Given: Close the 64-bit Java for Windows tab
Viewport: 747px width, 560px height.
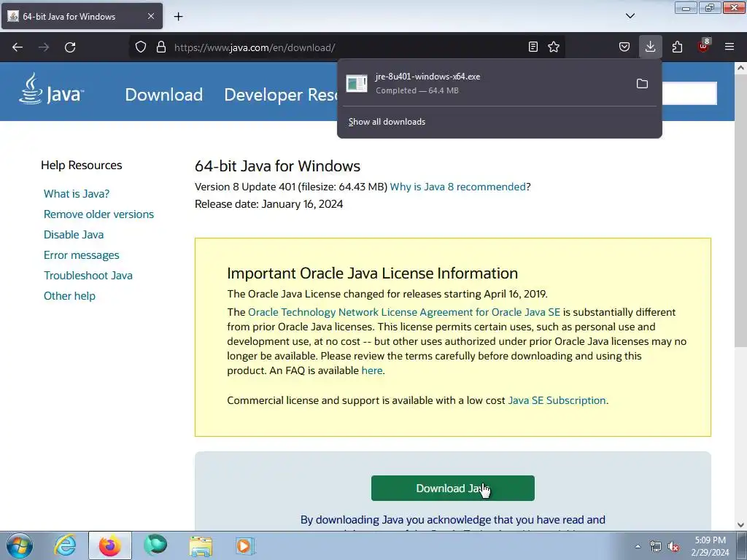Looking at the screenshot, I should point(150,16).
